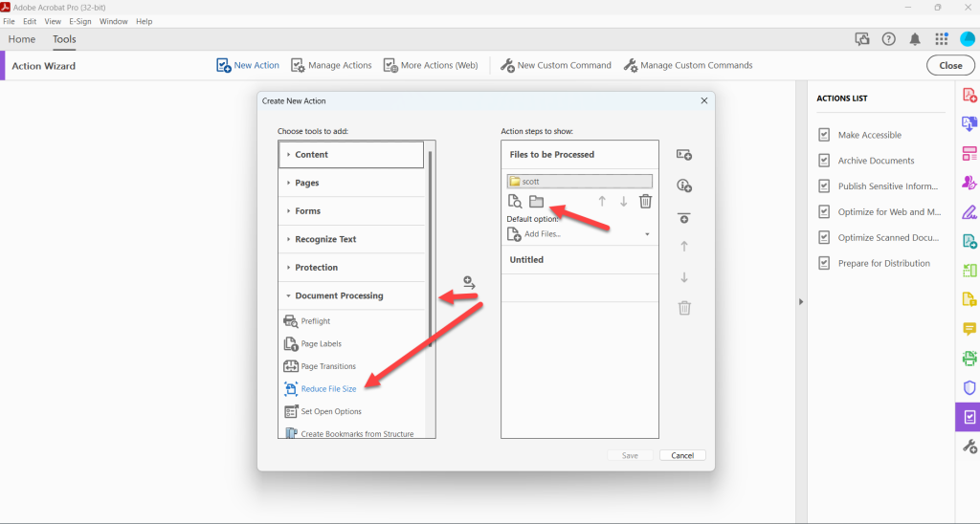Move the scott entry down
This screenshot has height=524, width=980.
[x=623, y=201]
